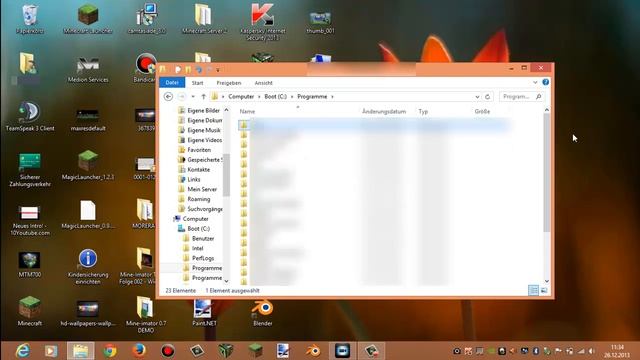Select the MagicLauncher_0.9 file on desktop
The height and width of the screenshot is (360, 640).
pos(88,214)
